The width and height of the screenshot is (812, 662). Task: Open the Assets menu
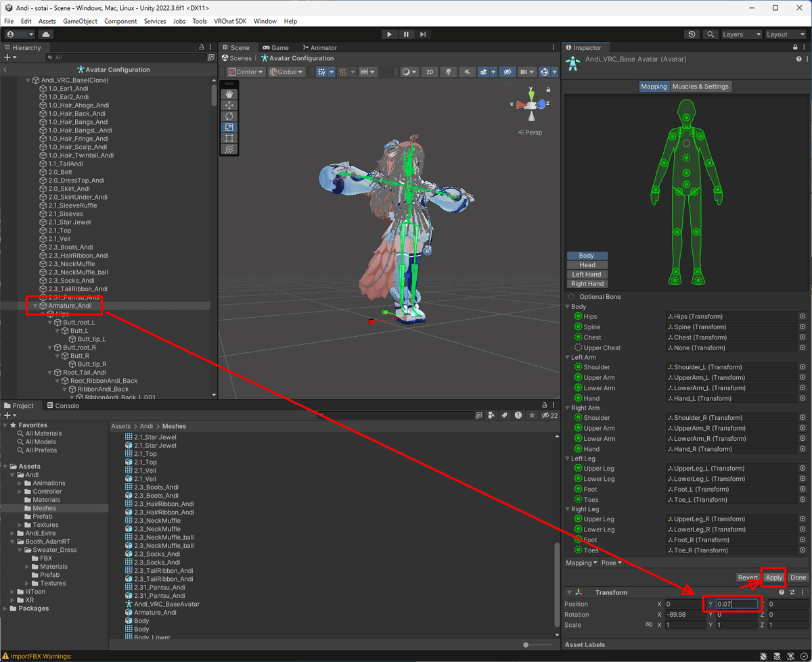click(x=47, y=22)
